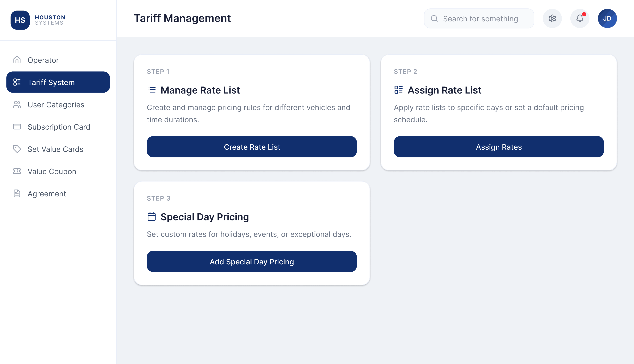This screenshot has width=634, height=364.
Task: Open the settings gear icon
Action: click(552, 19)
